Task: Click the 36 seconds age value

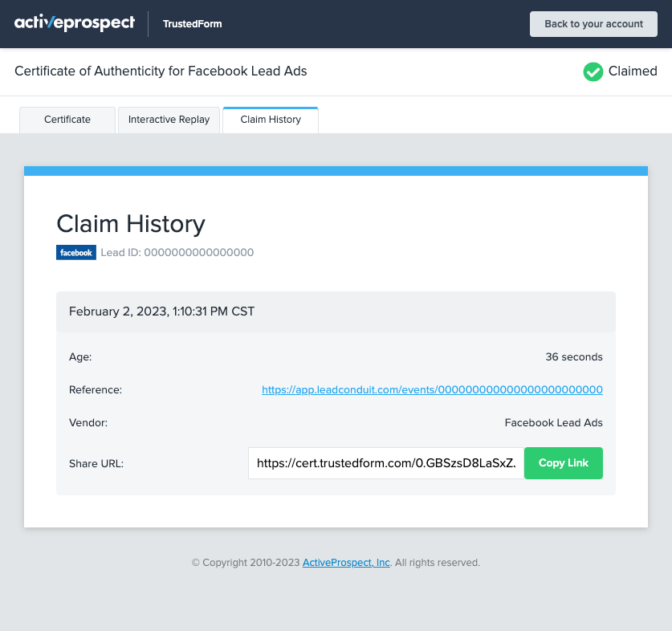Action: pos(573,356)
